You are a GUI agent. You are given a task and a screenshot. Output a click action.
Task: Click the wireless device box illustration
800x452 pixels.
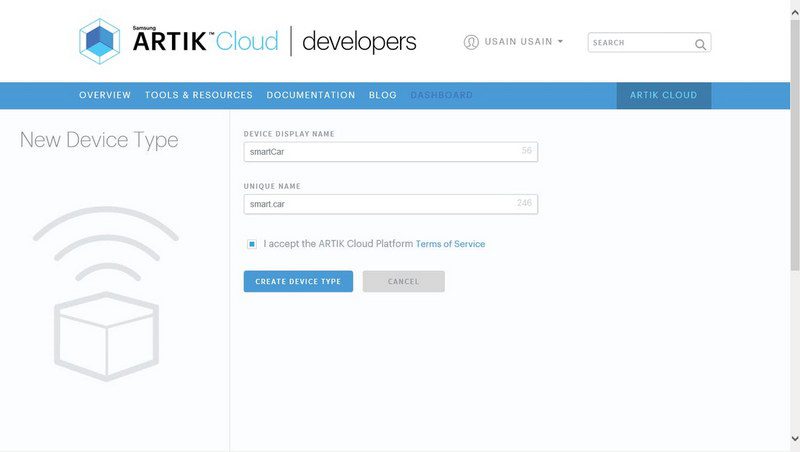(106, 293)
